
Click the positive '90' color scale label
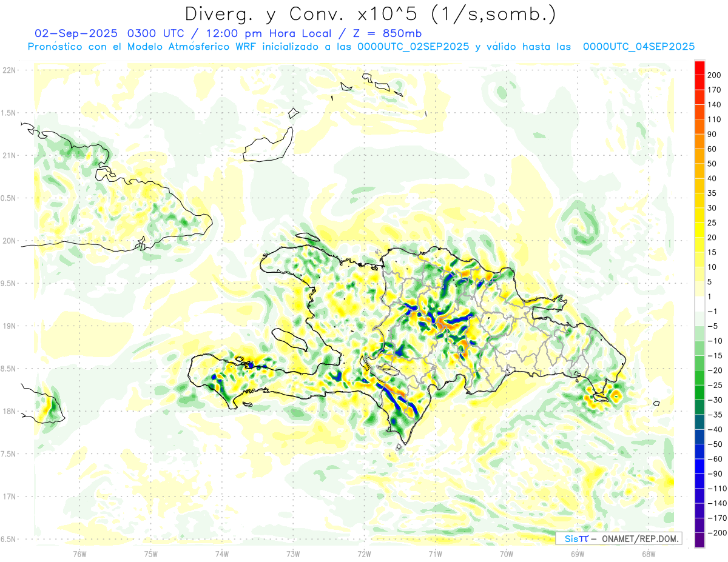pos(712,134)
